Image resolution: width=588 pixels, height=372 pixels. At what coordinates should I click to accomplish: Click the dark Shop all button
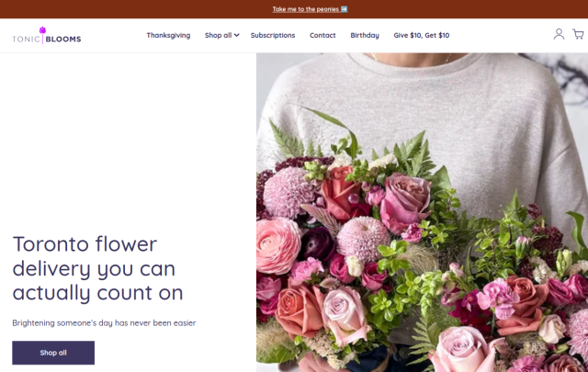pyautogui.click(x=53, y=353)
